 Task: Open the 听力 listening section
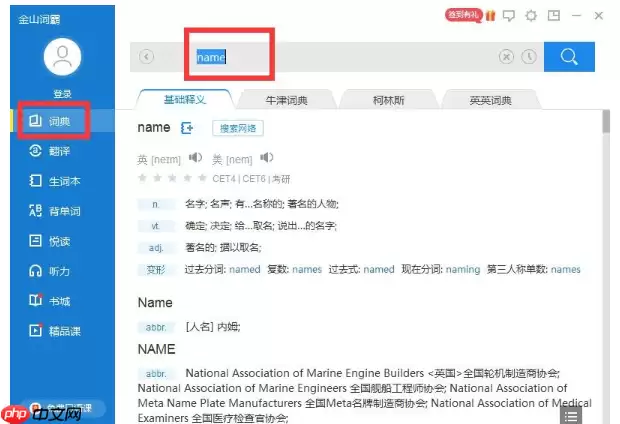tap(50, 271)
